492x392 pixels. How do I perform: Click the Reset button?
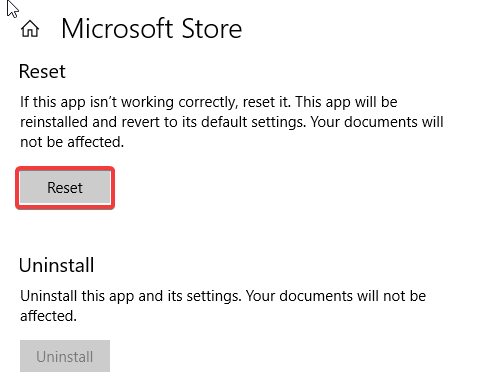point(65,188)
